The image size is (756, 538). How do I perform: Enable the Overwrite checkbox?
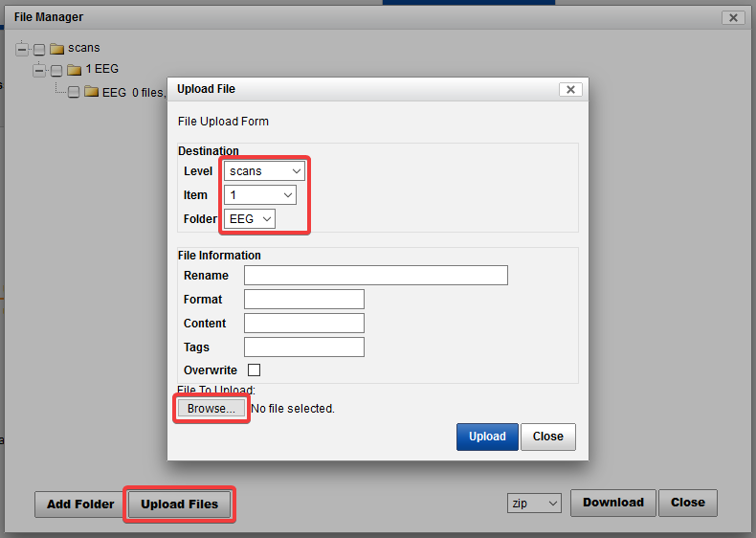click(x=254, y=370)
